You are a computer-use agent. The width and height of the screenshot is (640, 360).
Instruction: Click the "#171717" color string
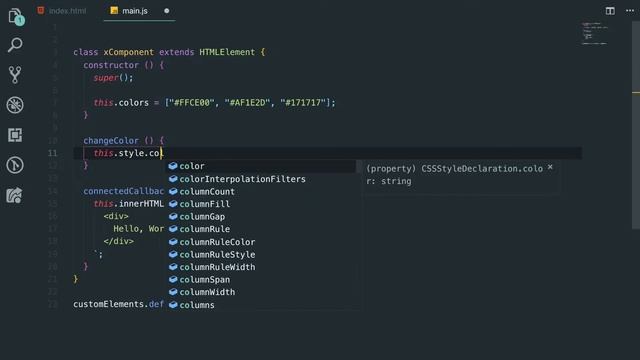303,103
